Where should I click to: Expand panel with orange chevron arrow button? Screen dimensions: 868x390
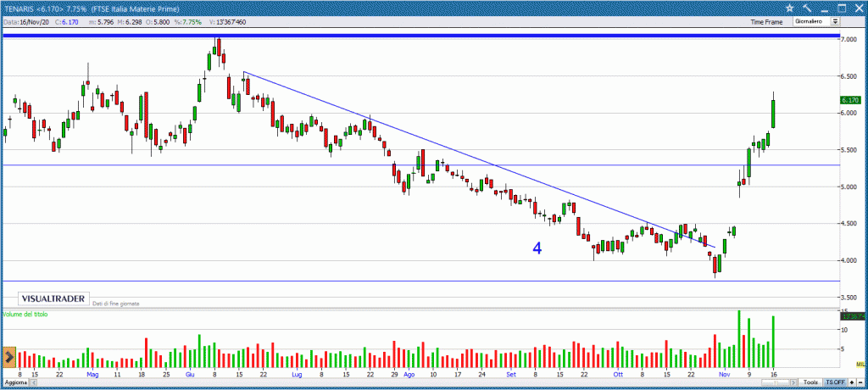(8, 357)
